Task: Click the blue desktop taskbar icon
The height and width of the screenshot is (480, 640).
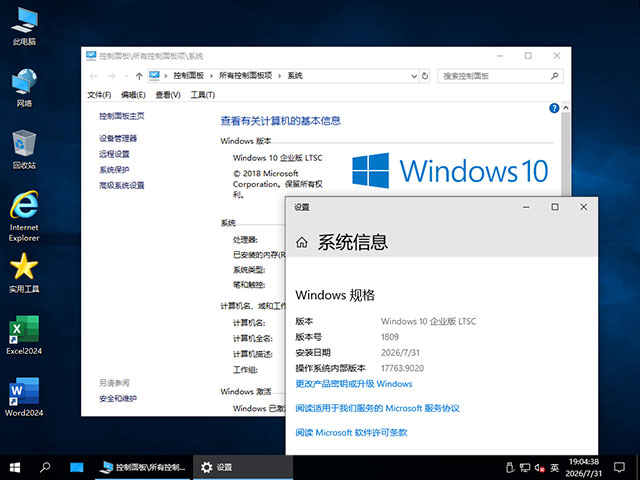Action: coord(76,467)
